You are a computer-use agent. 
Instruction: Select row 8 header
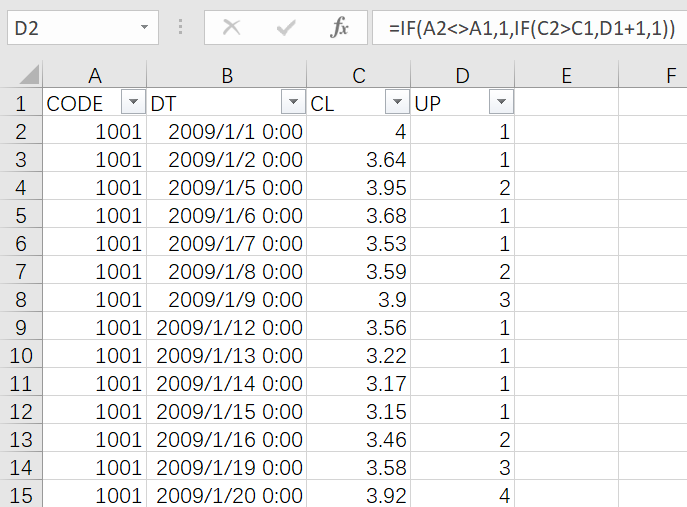[x=21, y=299]
